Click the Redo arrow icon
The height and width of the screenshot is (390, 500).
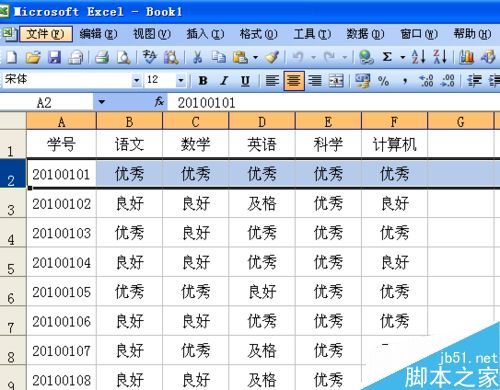330,57
